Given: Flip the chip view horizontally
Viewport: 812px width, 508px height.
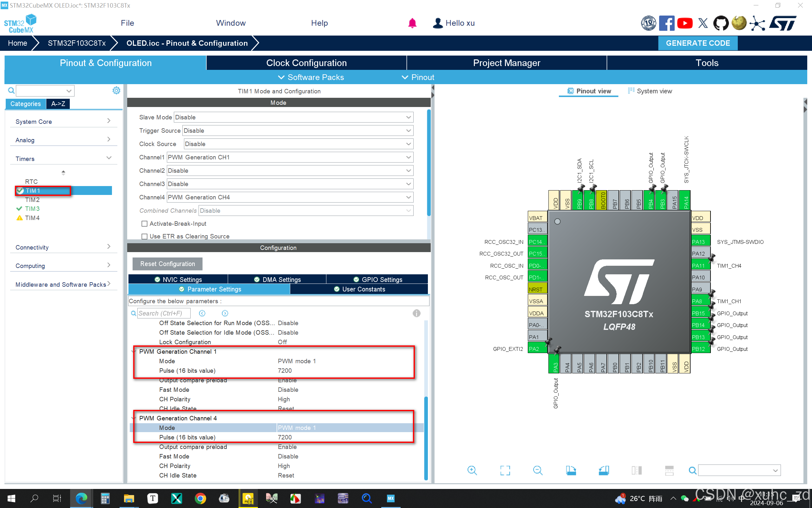Looking at the screenshot, I should point(637,470).
